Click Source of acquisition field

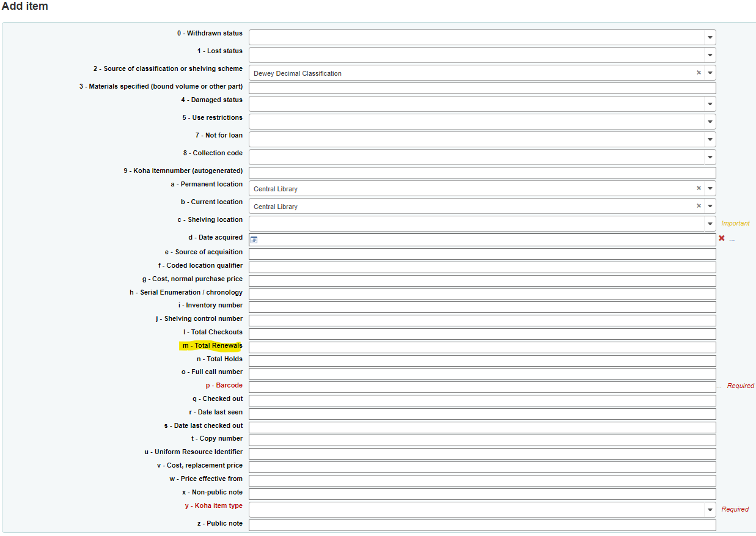482,254
